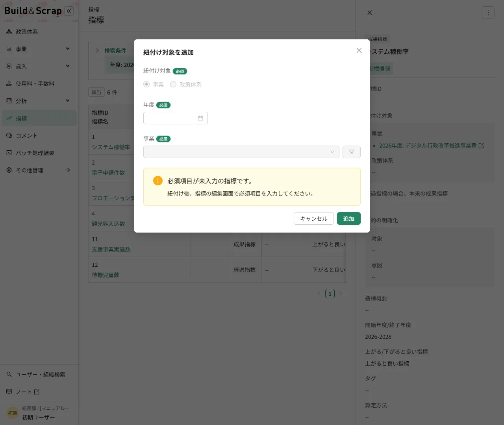This screenshot has height=425, width=504.
Task: Click the コメント speech-bubble icon
Action: pyautogui.click(x=9, y=135)
